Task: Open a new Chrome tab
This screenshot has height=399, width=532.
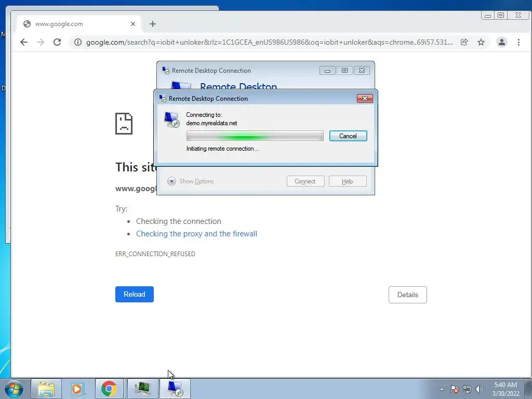Action: [x=153, y=24]
